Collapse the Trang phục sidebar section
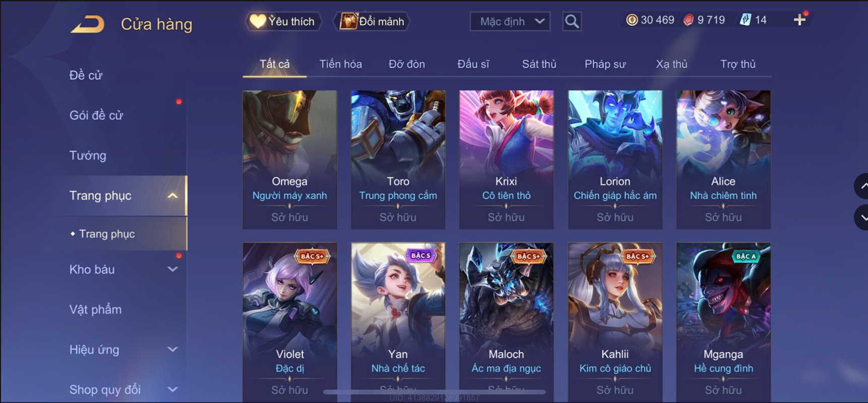Viewport: 868px width, 403px height. pyautogui.click(x=172, y=196)
